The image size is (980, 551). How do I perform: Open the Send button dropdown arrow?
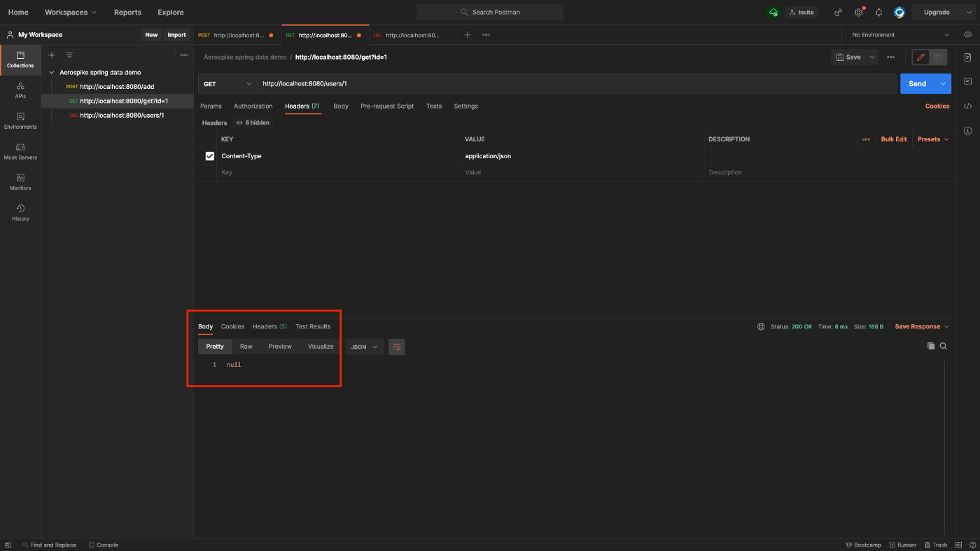(x=944, y=83)
